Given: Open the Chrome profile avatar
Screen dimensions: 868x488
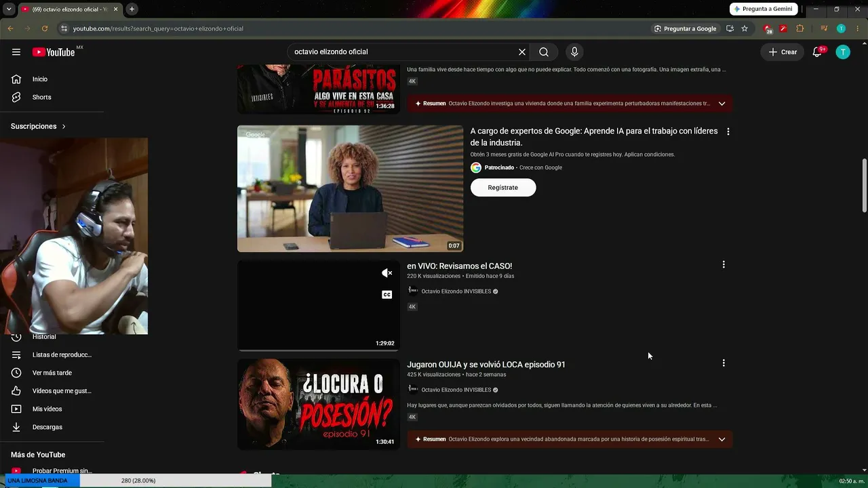Looking at the screenshot, I should 841,28.
